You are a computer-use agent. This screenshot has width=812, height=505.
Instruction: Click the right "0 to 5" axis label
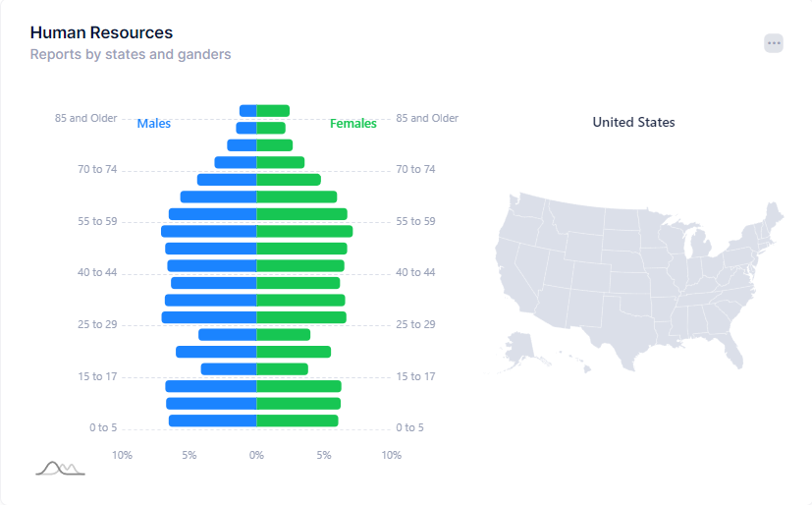coord(409,427)
